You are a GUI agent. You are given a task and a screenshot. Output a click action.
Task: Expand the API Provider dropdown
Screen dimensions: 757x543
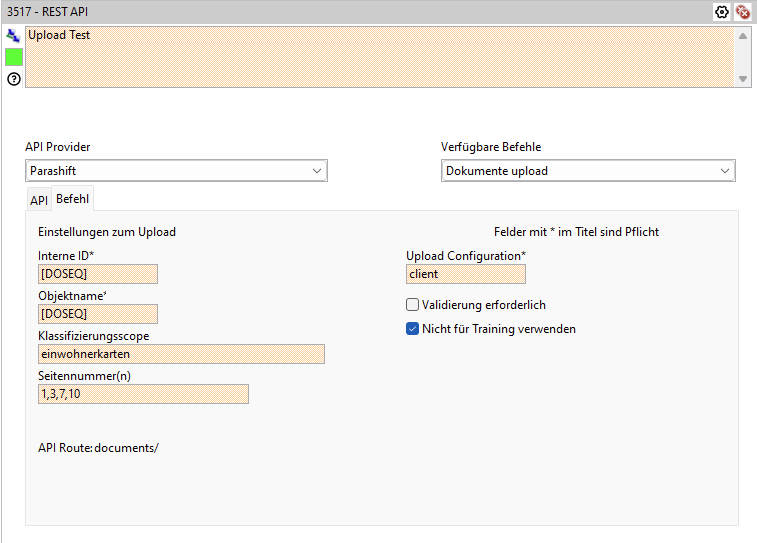tap(176, 171)
